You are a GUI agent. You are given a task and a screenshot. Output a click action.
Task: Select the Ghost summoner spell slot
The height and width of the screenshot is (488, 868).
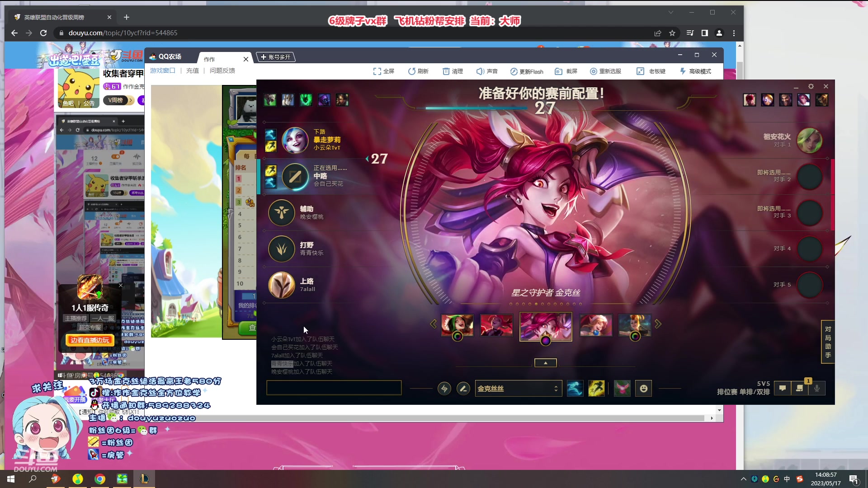tap(575, 389)
